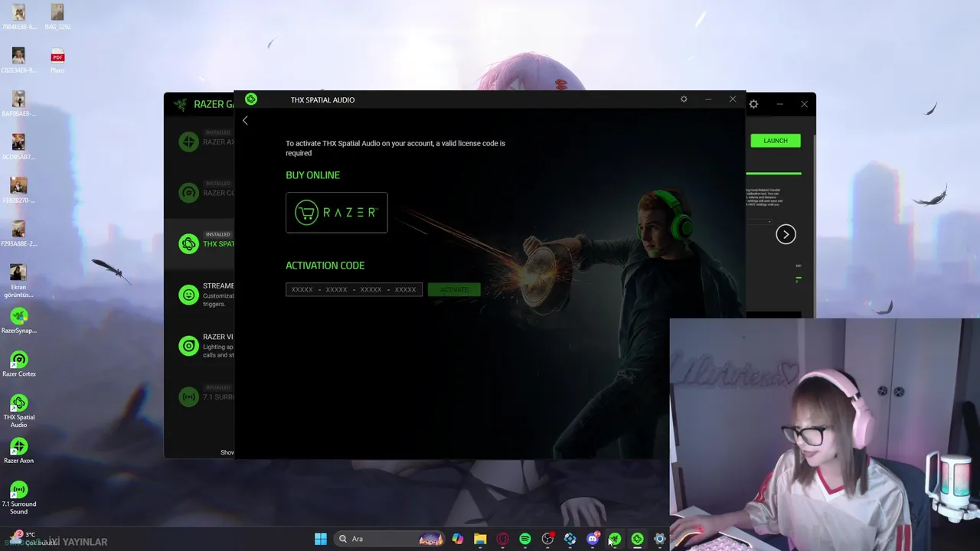Open the Razer online store button
This screenshot has height=551, width=980.
pyautogui.click(x=337, y=213)
